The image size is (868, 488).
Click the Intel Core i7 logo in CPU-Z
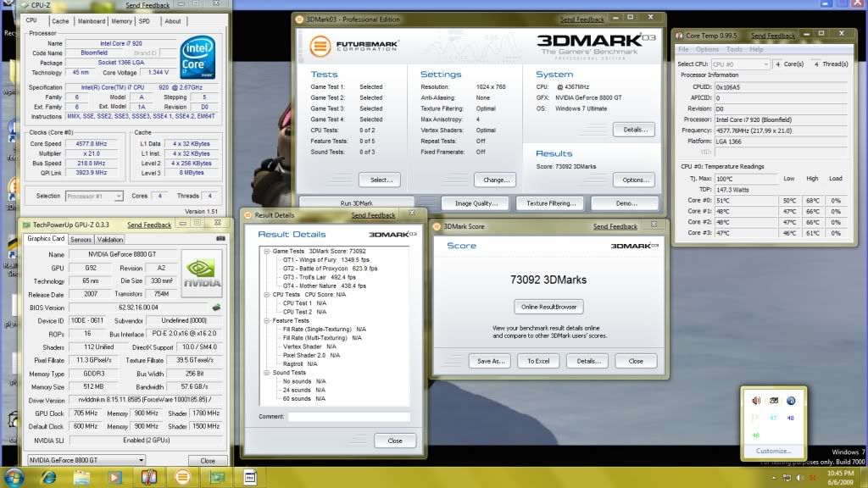coord(198,58)
